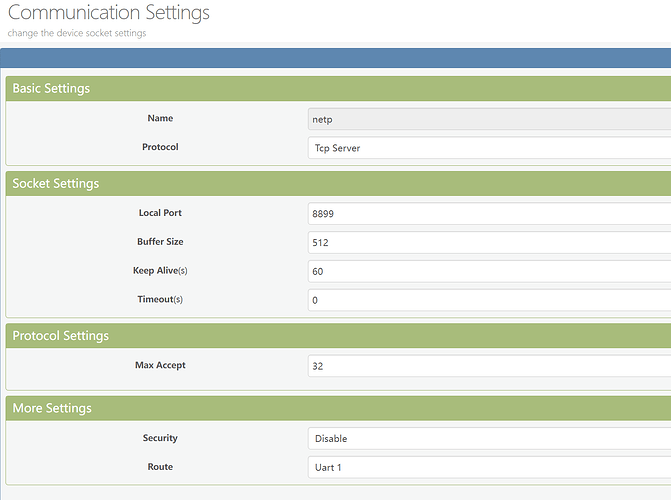The height and width of the screenshot is (500, 671).
Task: Open the Protocol dropdown showing Tcp Server
Action: point(489,148)
